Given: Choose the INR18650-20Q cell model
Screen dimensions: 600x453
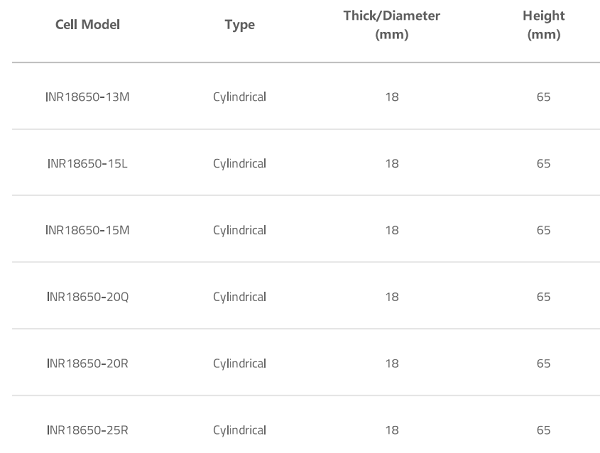Looking at the screenshot, I should 87,297.
